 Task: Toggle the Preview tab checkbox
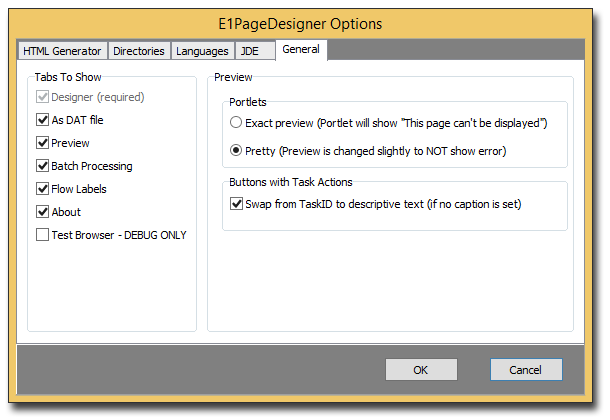coord(42,143)
